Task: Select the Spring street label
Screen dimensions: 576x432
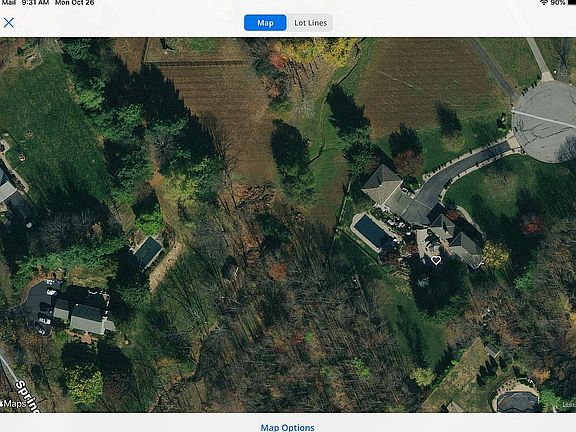Action: coord(28,396)
